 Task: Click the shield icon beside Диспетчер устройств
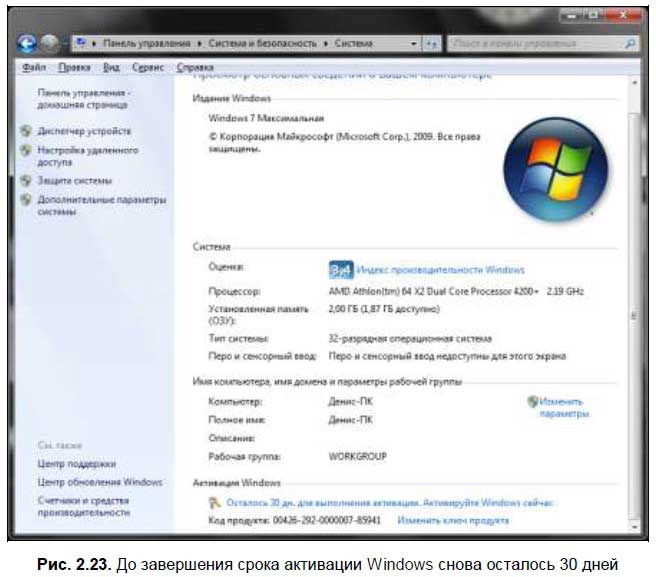(26, 131)
